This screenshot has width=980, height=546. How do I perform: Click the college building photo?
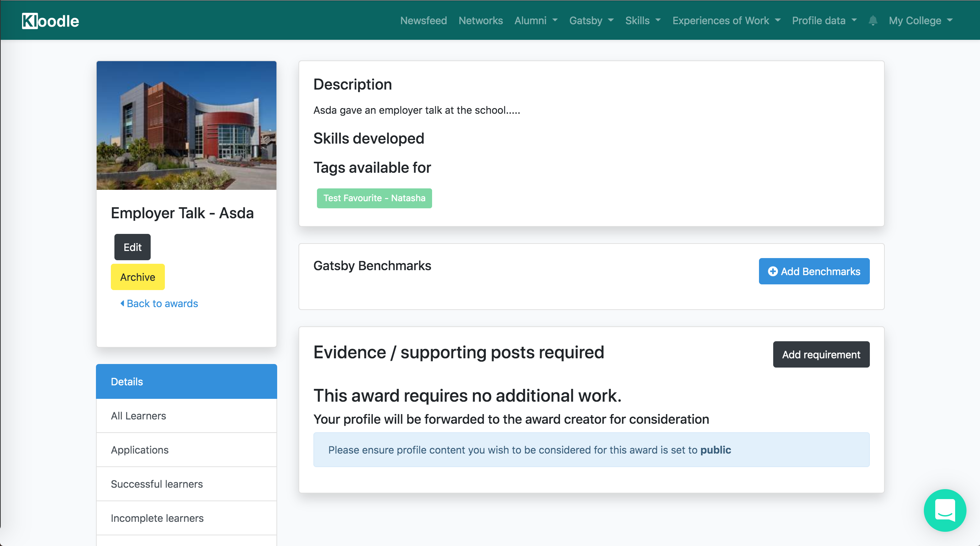click(187, 125)
